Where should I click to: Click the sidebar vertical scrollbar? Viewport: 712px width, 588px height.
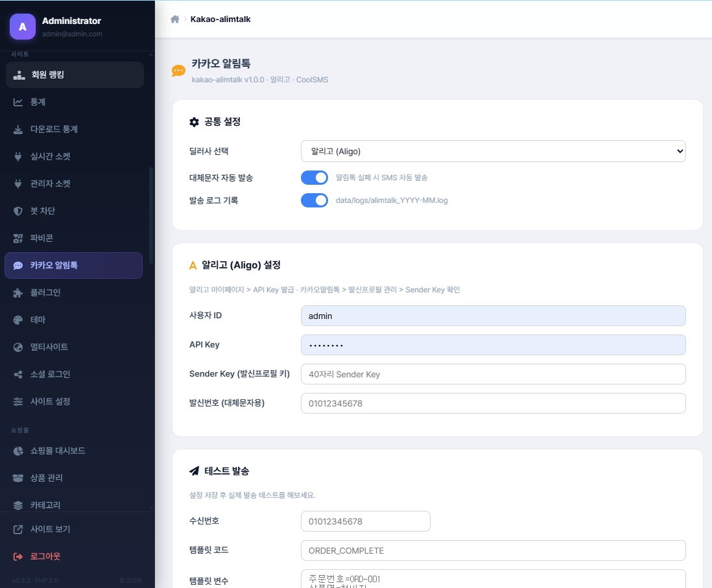(150, 216)
